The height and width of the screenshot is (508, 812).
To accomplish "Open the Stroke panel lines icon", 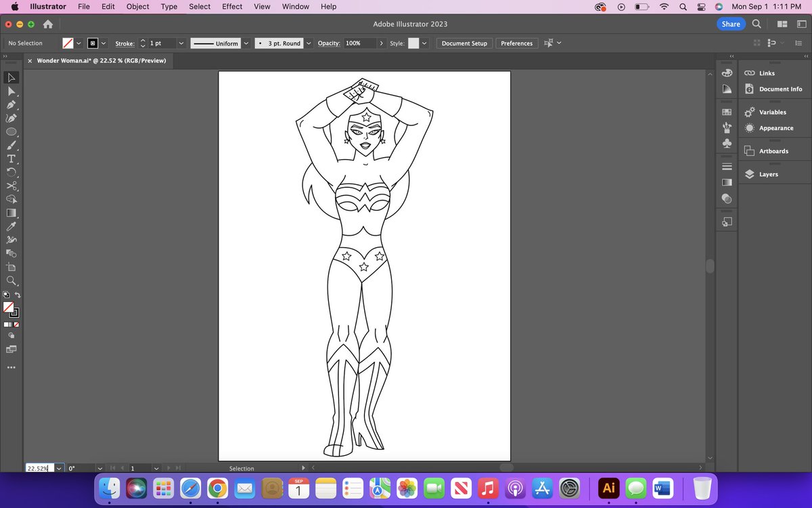I will coord(727,167).
